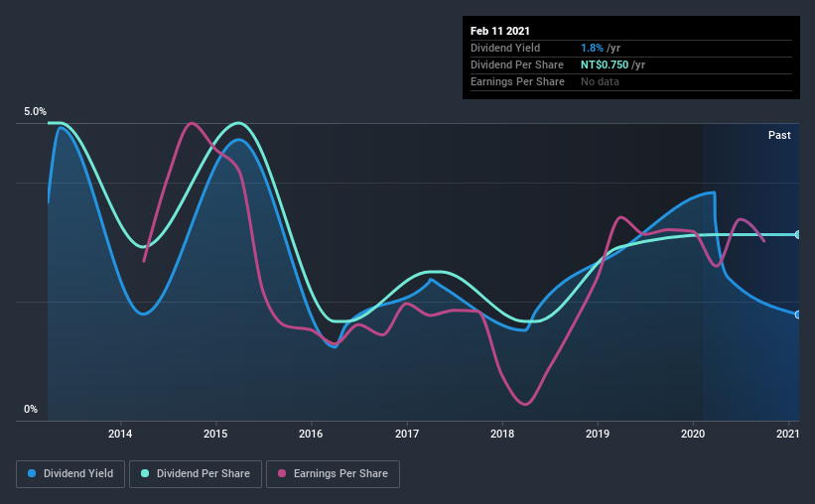The height and width of the screenshot is (504, 815).
Task: Click the NT$0.750 dividend per share value
Action: point(604,64)
